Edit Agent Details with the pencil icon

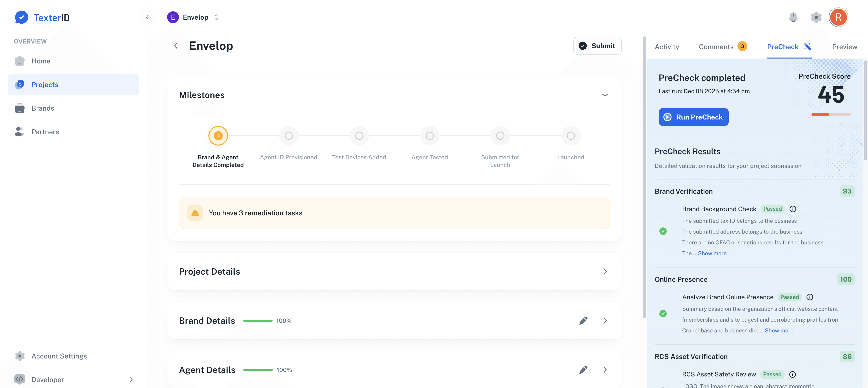point(583,370)
